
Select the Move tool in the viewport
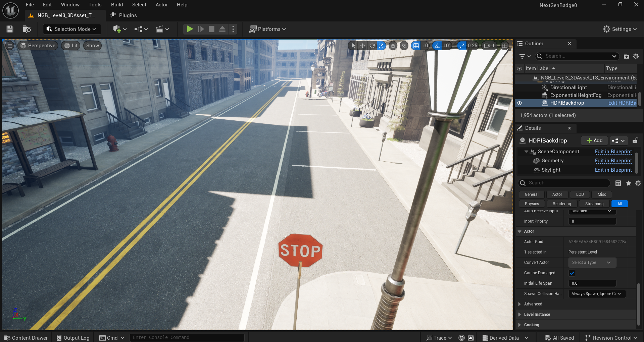coord(362,46)
